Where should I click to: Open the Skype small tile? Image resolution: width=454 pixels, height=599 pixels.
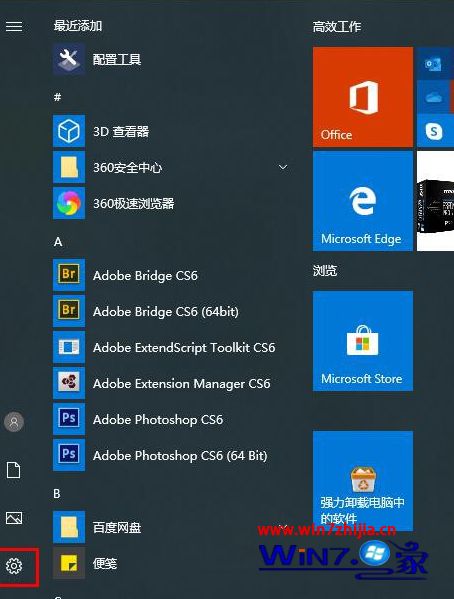434,131
